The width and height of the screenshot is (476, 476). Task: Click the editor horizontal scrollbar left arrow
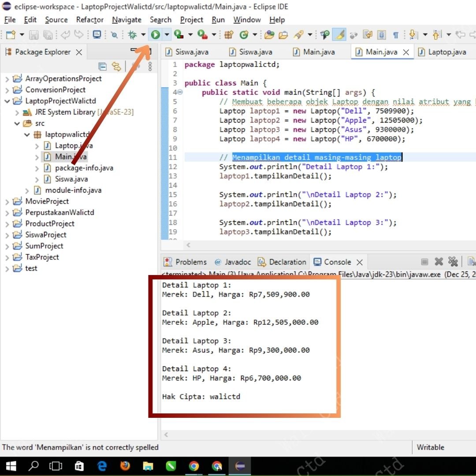[x=188, y=245]
